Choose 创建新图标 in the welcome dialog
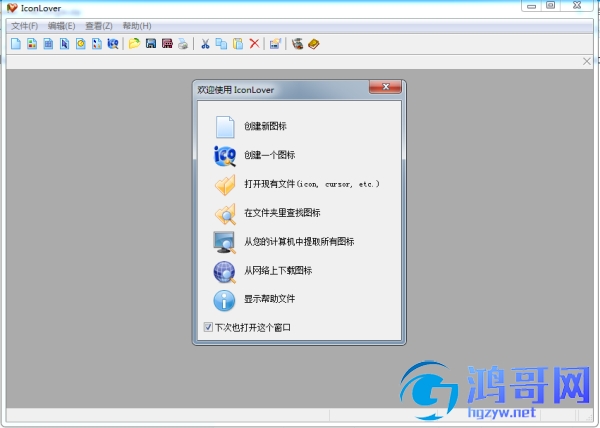Viewport: 600px width, 428px height. 265,126
